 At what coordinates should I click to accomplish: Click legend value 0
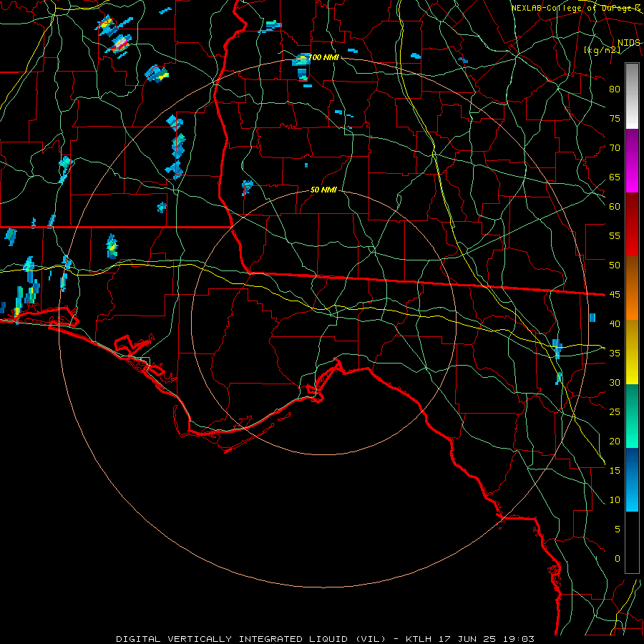[x=618, y=559]
